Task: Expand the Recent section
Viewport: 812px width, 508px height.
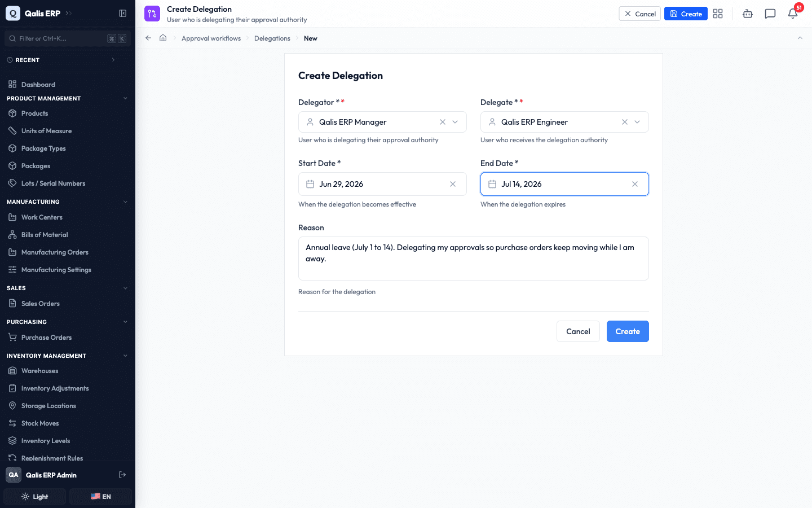Action: click(113, 60)
